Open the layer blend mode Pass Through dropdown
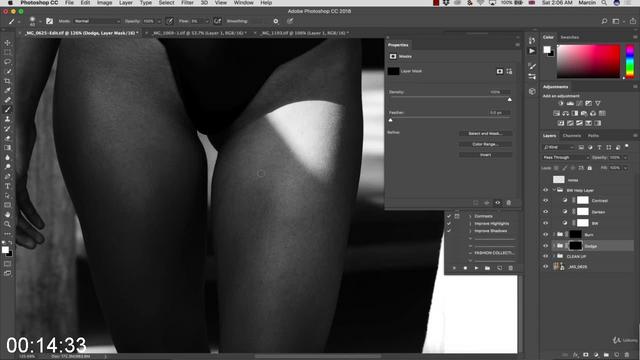The height and width of the screenshot is (360, 640). [566, 158]
